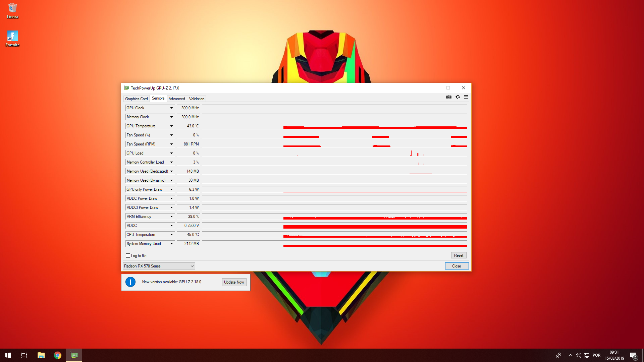Open the Windows Start menu
644x362 pixels.
click(x=8, y=355)
